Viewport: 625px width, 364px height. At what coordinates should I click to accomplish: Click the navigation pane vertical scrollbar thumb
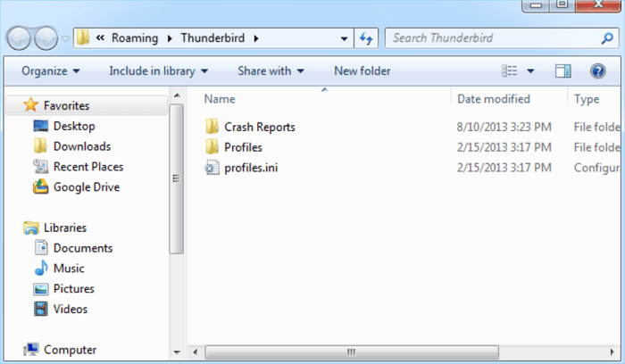(x=176, y=178)
